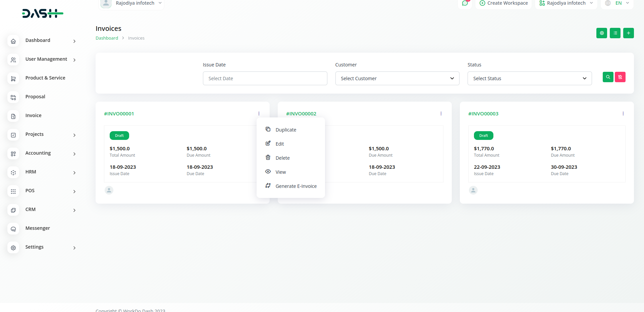This screenshot has width=644, height=312.
Task: Open the #INVO00001 invoice link
Action: click(119, 114)
